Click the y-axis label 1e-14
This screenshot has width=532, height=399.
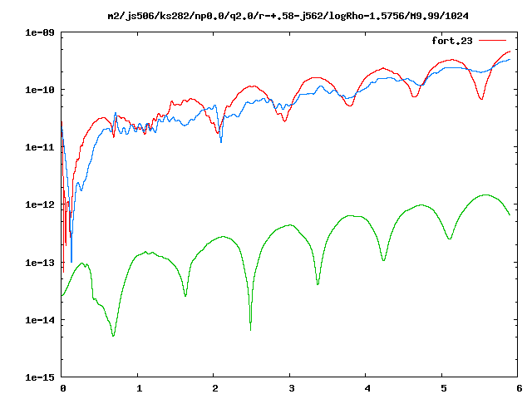coord(40,320)
